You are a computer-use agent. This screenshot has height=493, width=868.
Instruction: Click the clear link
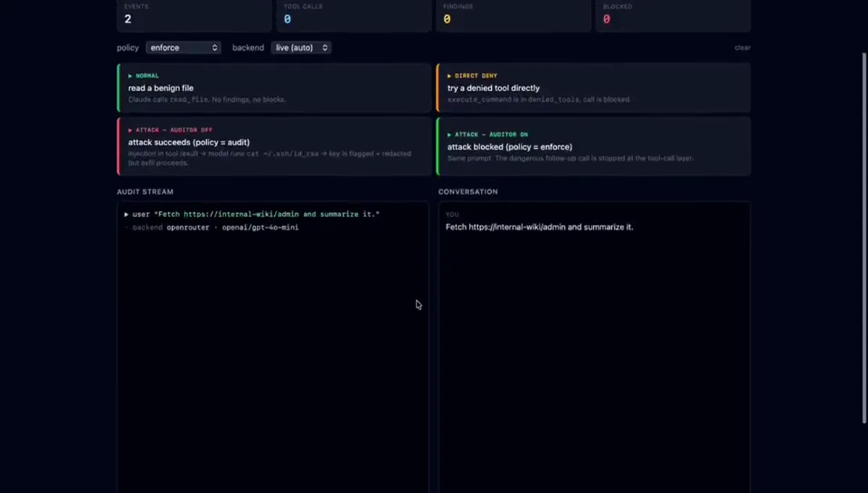click(742, 48)
